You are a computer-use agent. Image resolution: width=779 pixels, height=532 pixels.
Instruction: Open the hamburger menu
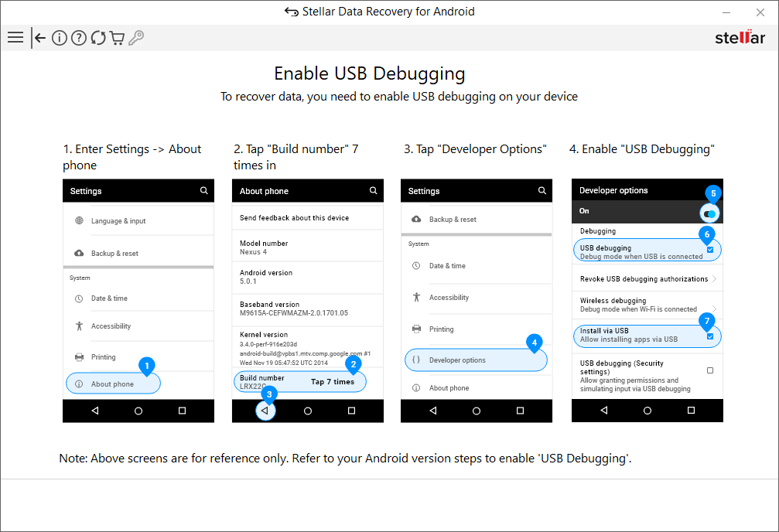click(15, 37)
